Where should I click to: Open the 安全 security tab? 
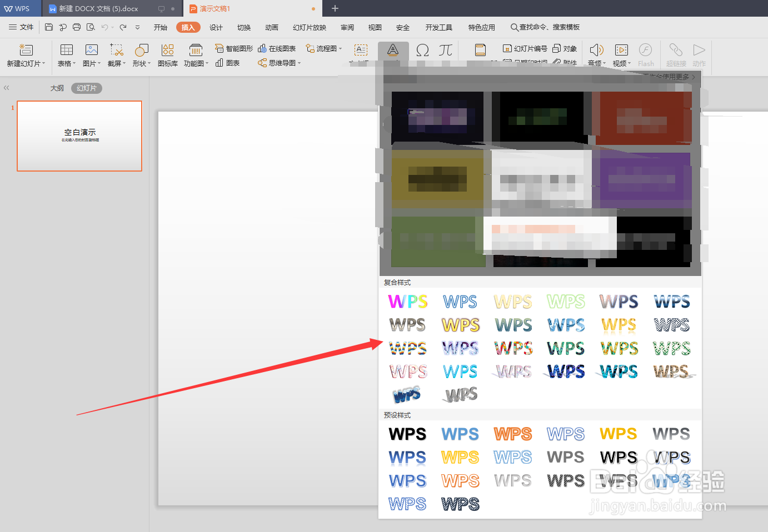(403, 27)
